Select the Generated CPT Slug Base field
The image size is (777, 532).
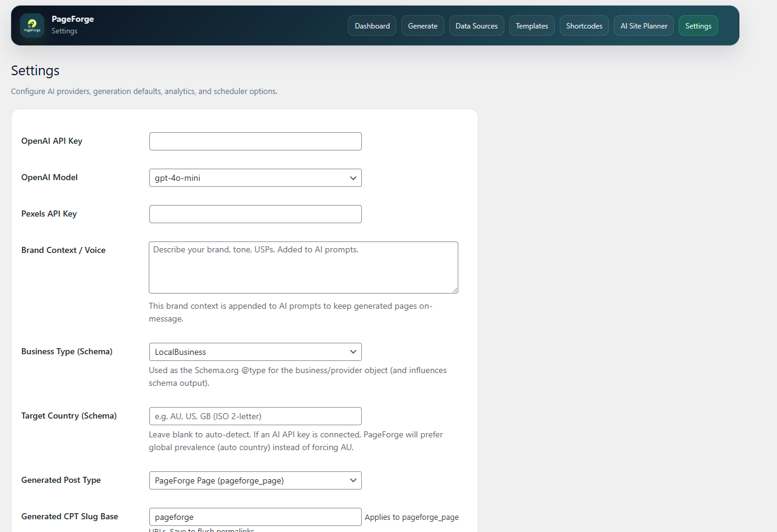255,516
